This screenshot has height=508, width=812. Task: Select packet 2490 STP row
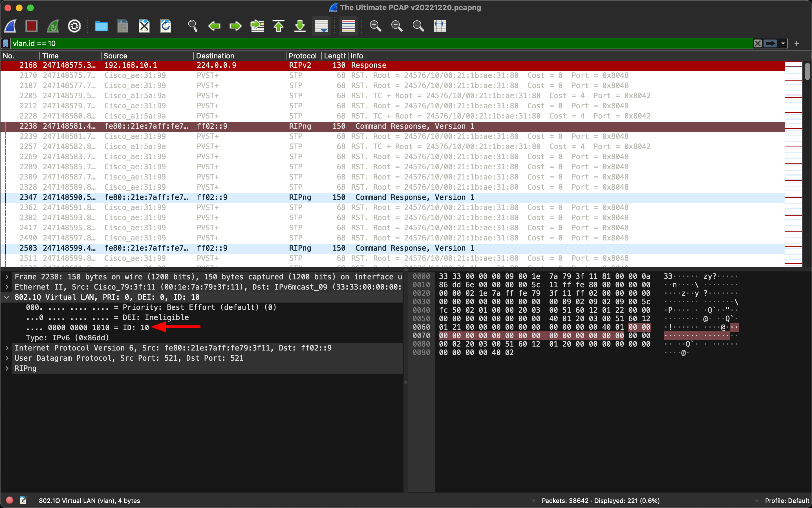click(x=392, y=238)
